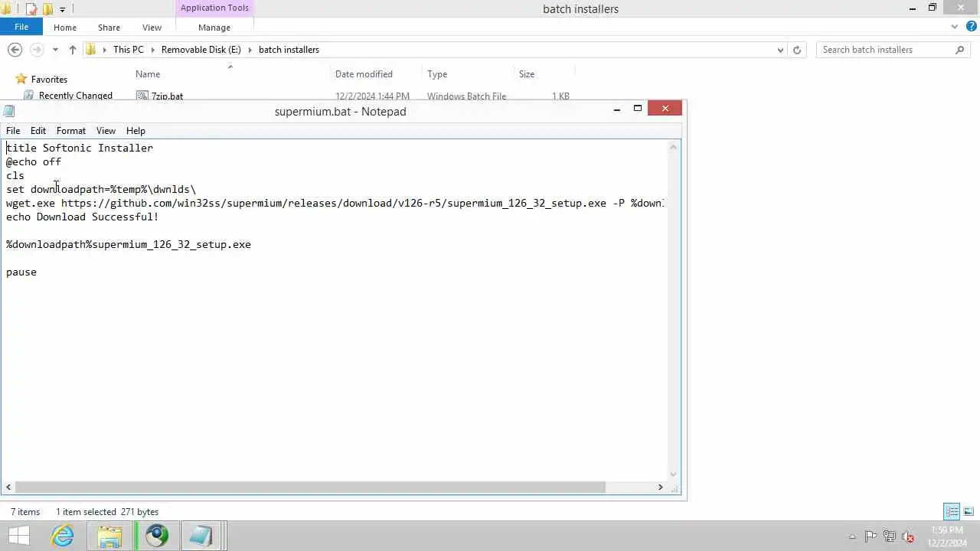Open the address bar history dropdown
980x551 pixels.
click(x=780, y=50)
